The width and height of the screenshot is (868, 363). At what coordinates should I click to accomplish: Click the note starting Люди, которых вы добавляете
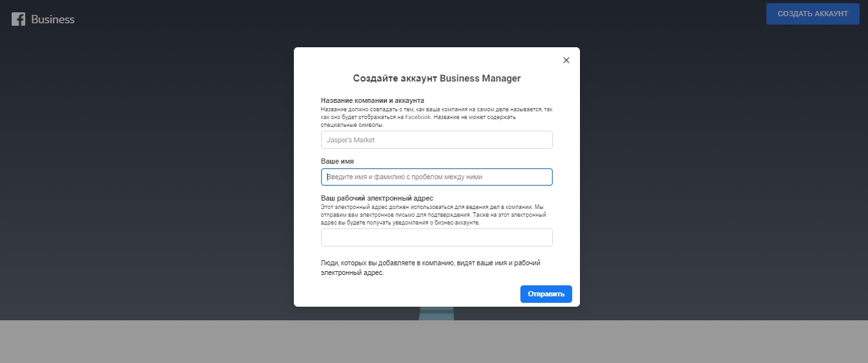[x=430, y=268]
